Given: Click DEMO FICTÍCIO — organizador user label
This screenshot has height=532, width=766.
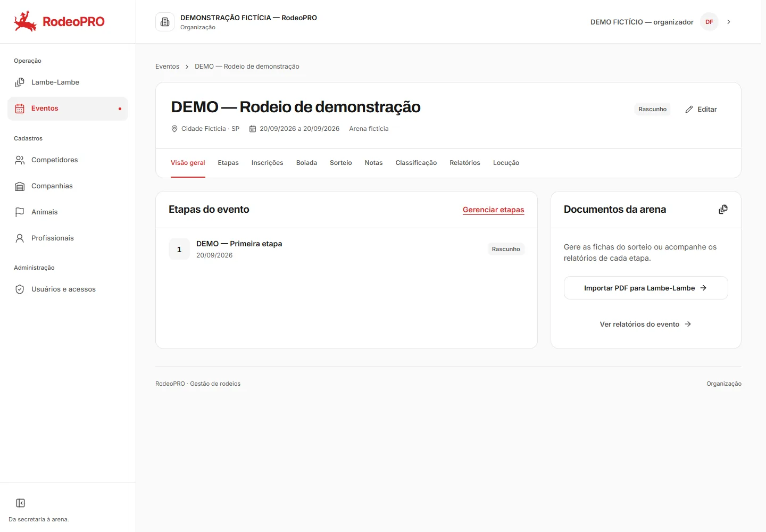Looking at the screenshot, I should tap(642, 22).
